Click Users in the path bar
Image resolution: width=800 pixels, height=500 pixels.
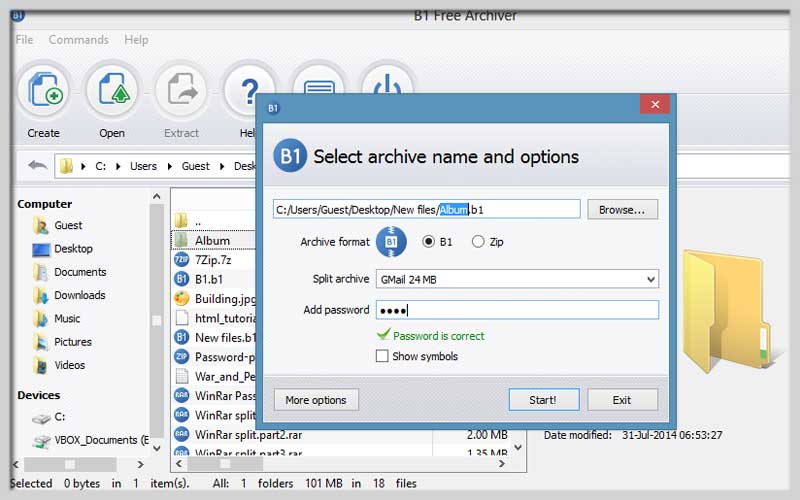[143, 166]
